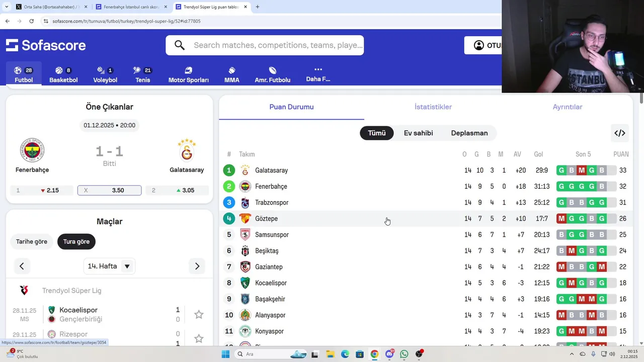Show Deplasman standings filter
Screen dimensions: 644x362
[469, 133]
